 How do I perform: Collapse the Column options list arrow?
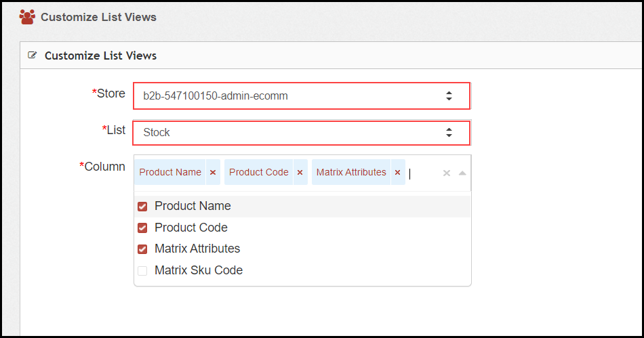(x=462, y=173)
